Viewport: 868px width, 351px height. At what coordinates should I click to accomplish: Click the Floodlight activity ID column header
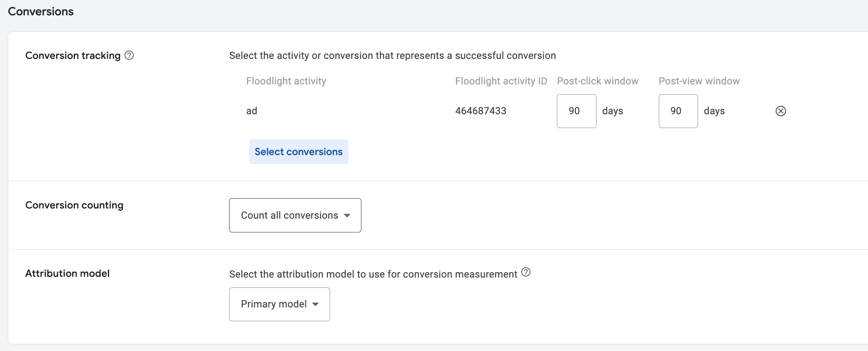(501, 81)
